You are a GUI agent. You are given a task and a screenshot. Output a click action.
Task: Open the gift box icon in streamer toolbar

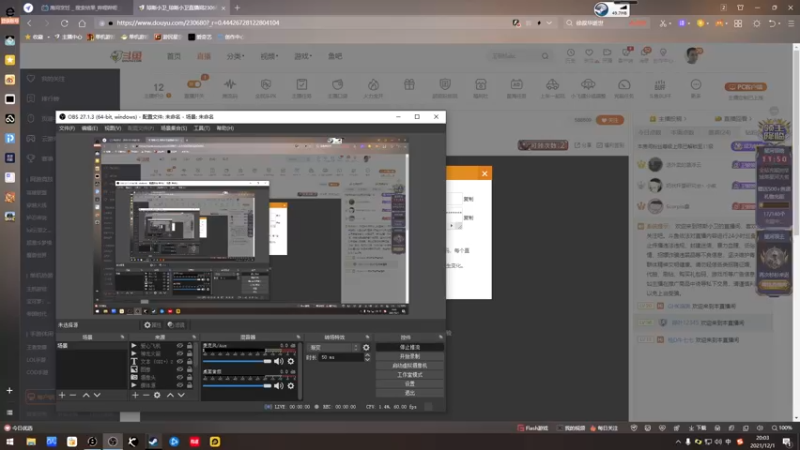(409, 84)
